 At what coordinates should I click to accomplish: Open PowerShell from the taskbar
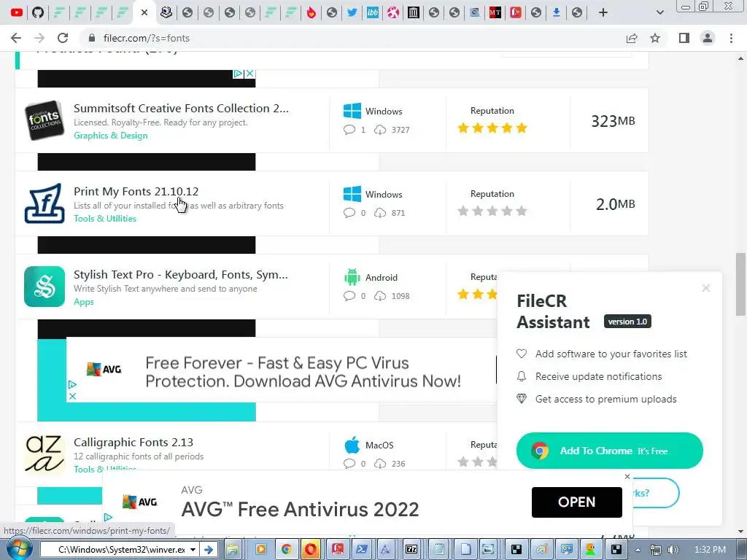pos(362,550)
